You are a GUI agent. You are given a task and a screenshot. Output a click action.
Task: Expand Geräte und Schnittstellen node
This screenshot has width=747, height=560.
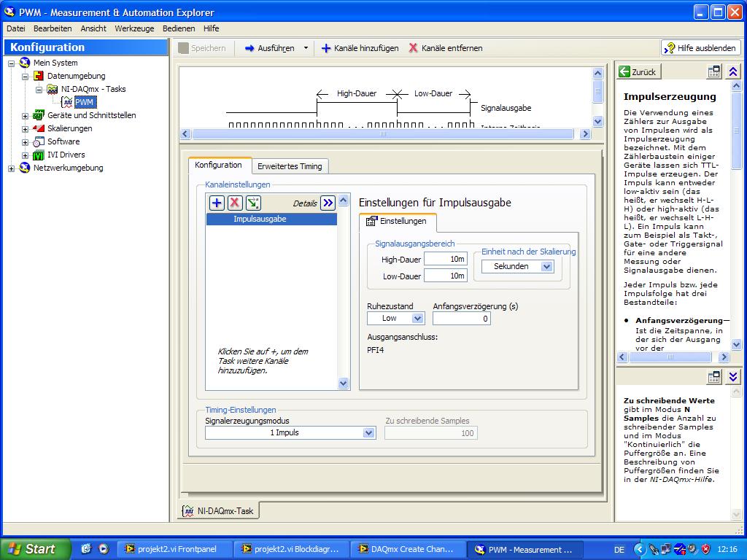click(x=26, y=116)
